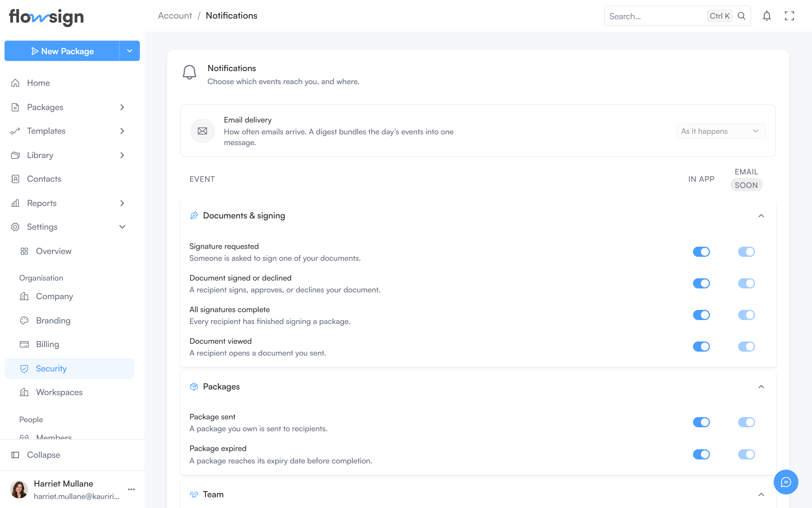Toggle in-app alerts for Signature requested
Image resolution: width=812 pixels, height=508 pixels.
pyautogui.click(x=701, y=252)
